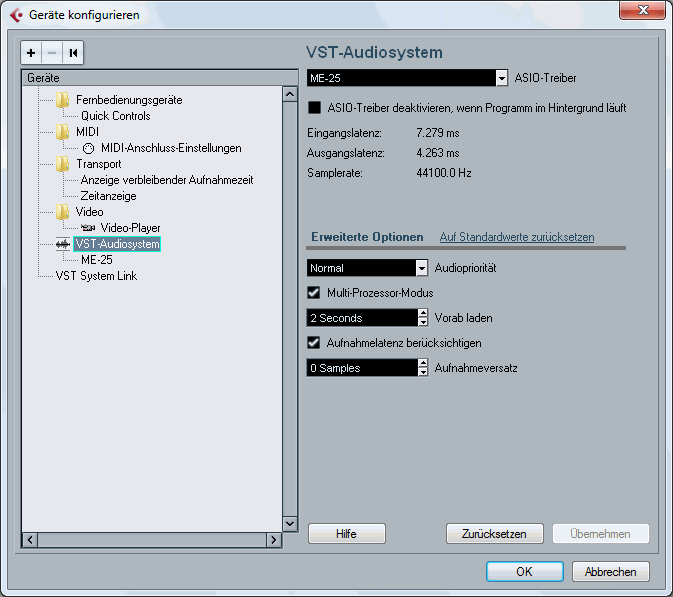Click the plus icon to add a device

[31, 53]
